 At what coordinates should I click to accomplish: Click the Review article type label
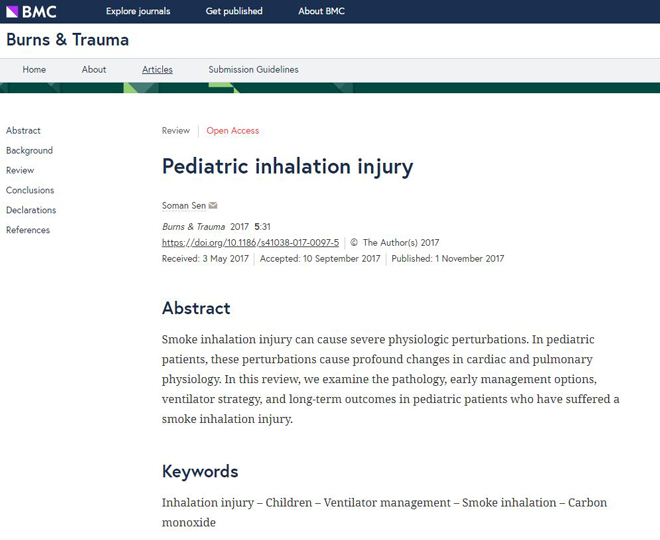(x=176, y=130)
